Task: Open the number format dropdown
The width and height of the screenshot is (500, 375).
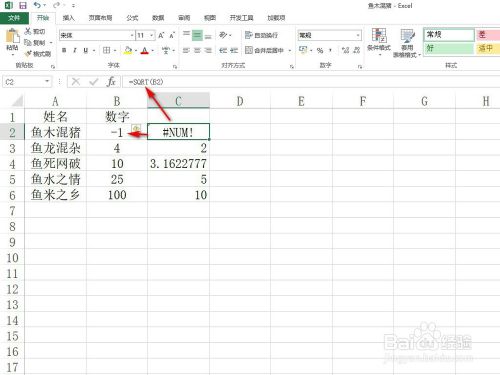Action: (358, 35)
